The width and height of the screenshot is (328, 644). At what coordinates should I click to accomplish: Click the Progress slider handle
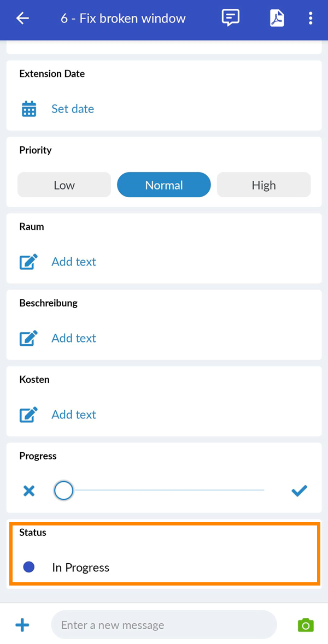click(64, 491)
